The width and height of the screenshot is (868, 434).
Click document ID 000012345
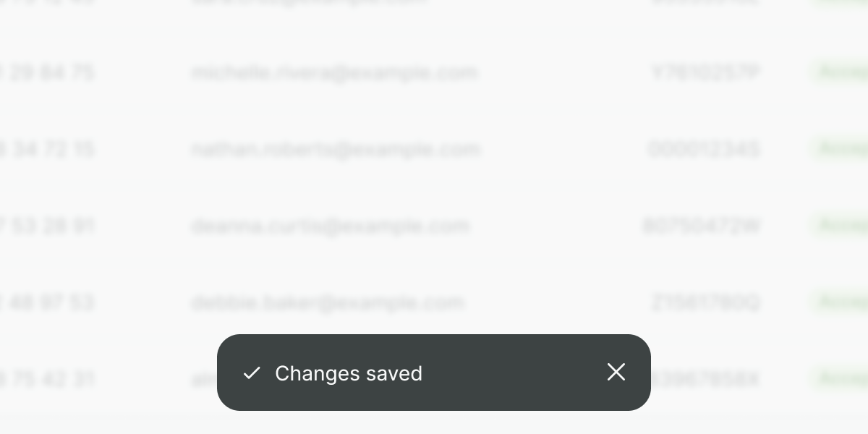pos(704,149)
